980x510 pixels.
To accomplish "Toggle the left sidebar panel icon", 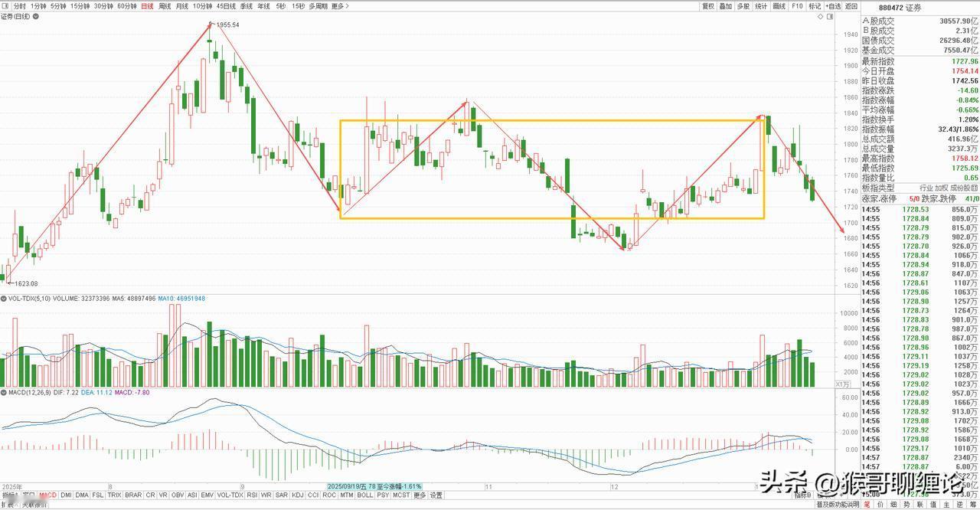I will [x=5, y=6].
